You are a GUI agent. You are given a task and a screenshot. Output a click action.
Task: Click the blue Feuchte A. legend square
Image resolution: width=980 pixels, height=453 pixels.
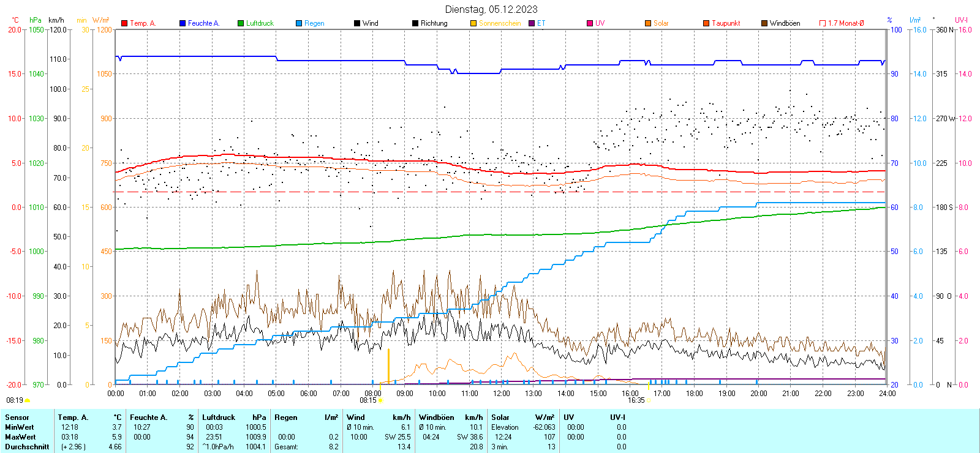coord(183,23)
